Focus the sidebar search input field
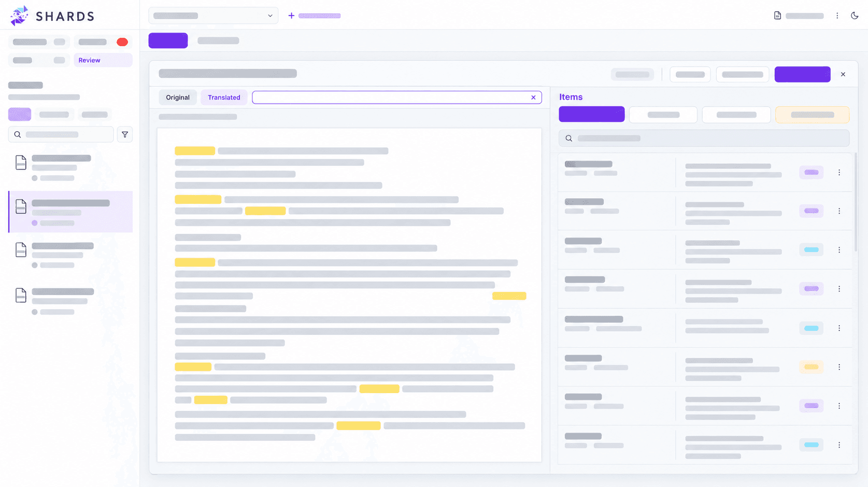Screen dimensions: 868x487 coord(61,134)
